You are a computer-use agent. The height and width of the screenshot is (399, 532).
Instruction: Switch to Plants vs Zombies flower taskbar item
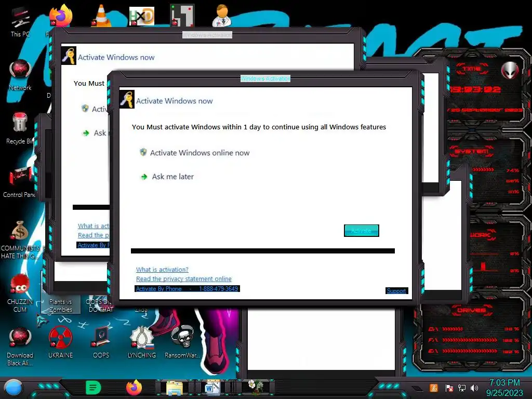(255, 387)
